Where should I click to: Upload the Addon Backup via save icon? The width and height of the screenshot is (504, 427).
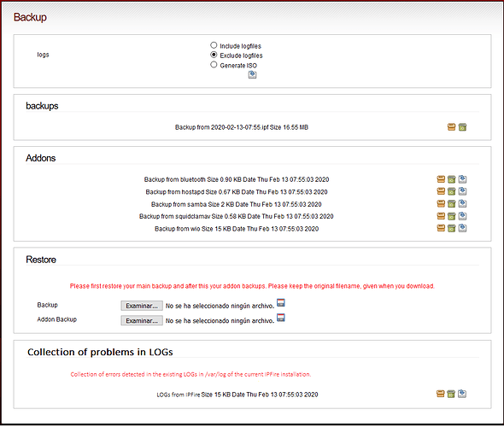tap(281, 318)
